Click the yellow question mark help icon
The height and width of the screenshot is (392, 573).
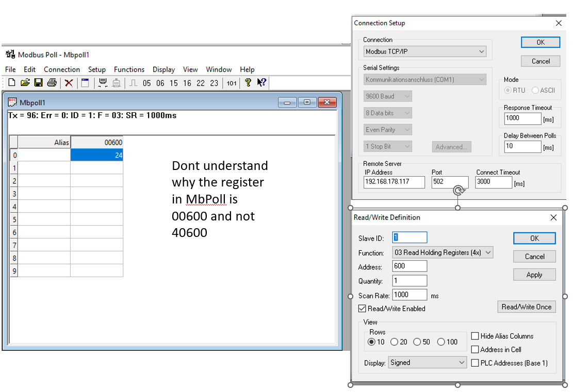248,83
